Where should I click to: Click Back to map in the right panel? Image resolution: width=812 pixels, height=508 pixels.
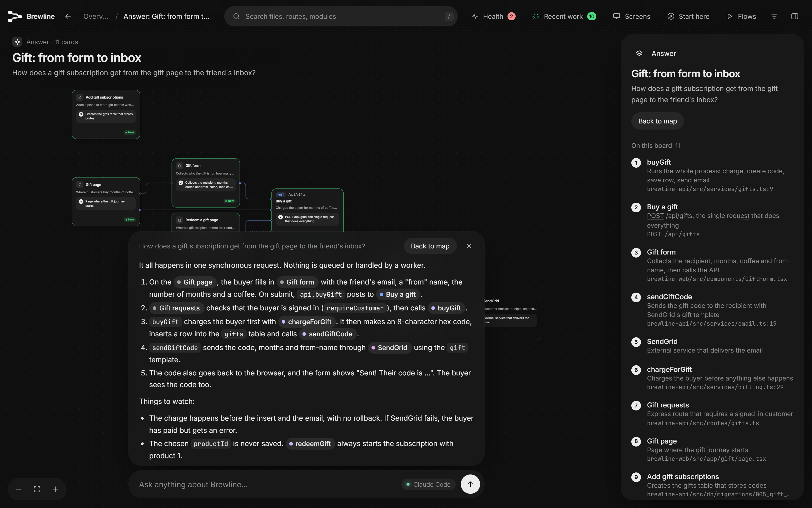click(x=657, y=121)
